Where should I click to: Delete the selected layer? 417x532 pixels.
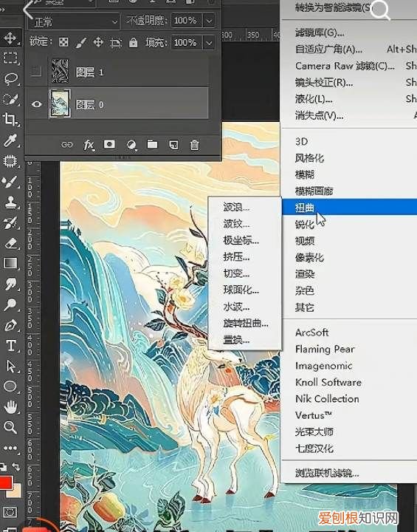tap(195, 145)
